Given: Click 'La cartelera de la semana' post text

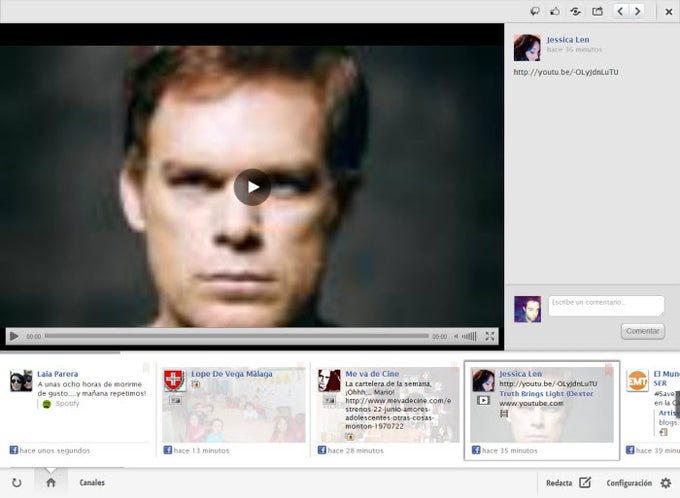Looking at the screenshot, I should tap(388, 384).
